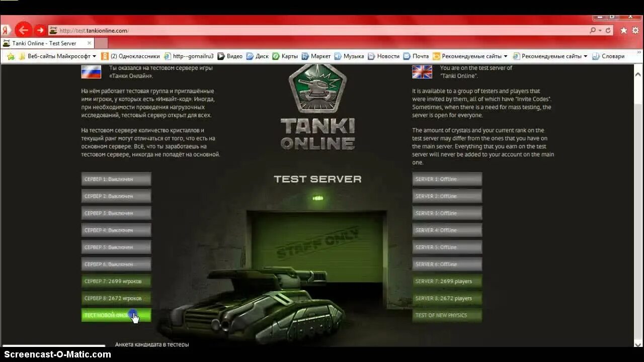Click SERVER 6: Offline button
This screenshot has width=644, height=362.
[x=447, y=264]
